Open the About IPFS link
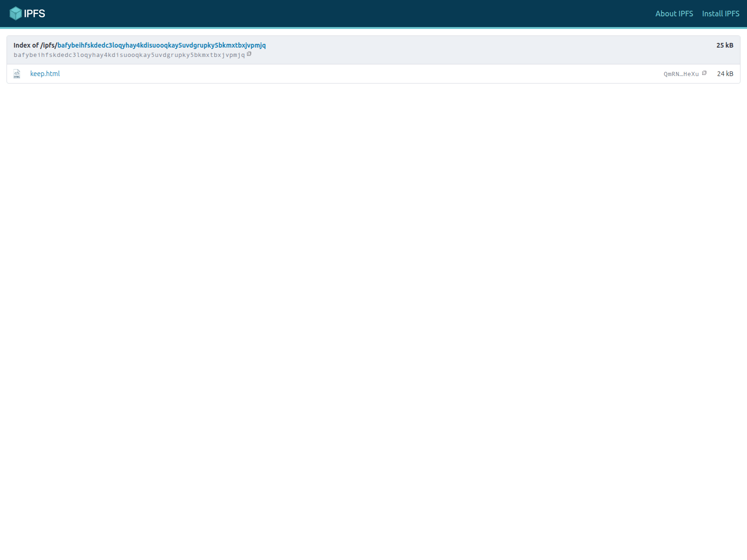The image size is (747, 560). pos(674,14)
